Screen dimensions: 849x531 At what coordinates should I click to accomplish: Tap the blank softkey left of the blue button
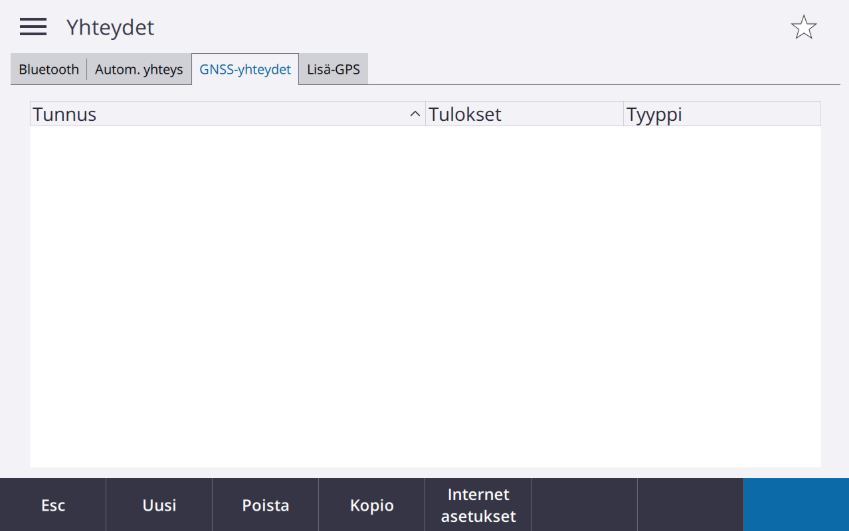point(690,505)
